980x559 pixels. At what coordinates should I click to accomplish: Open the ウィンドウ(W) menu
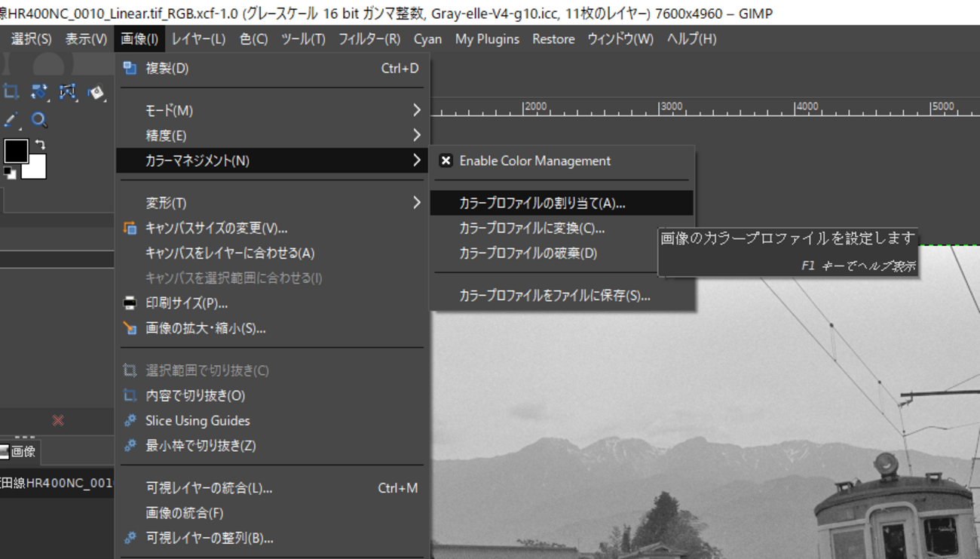(x=620, y=39)
